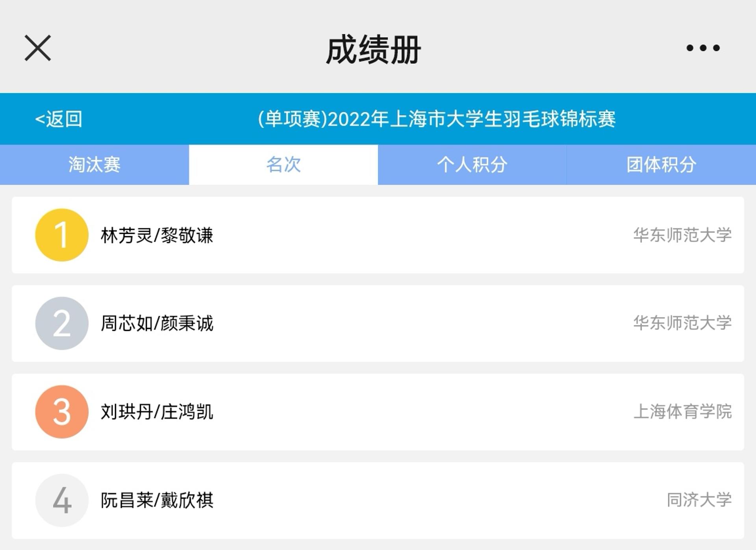Click 华东师范大学 in second place row

tap(682, 323)
